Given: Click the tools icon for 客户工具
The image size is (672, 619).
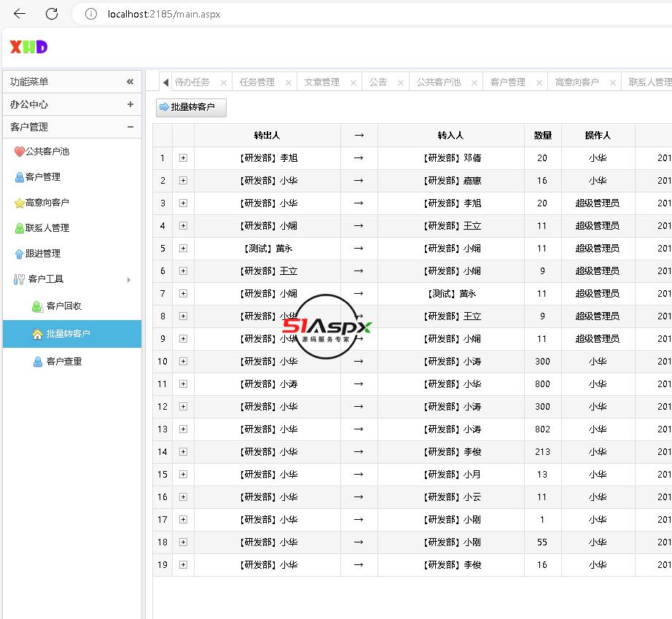Looking at the screenshot, I should 19,279.
